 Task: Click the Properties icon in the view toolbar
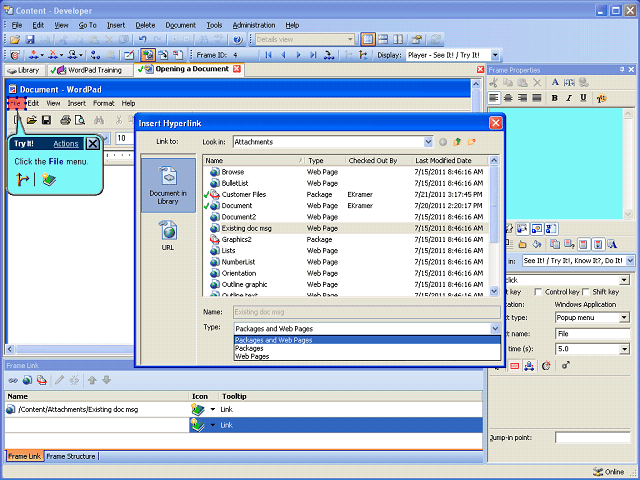(x=417, y=40)
